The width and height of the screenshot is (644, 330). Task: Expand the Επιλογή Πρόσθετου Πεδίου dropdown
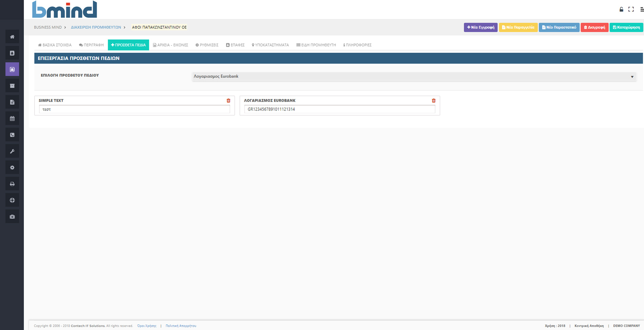coord(414,77)
